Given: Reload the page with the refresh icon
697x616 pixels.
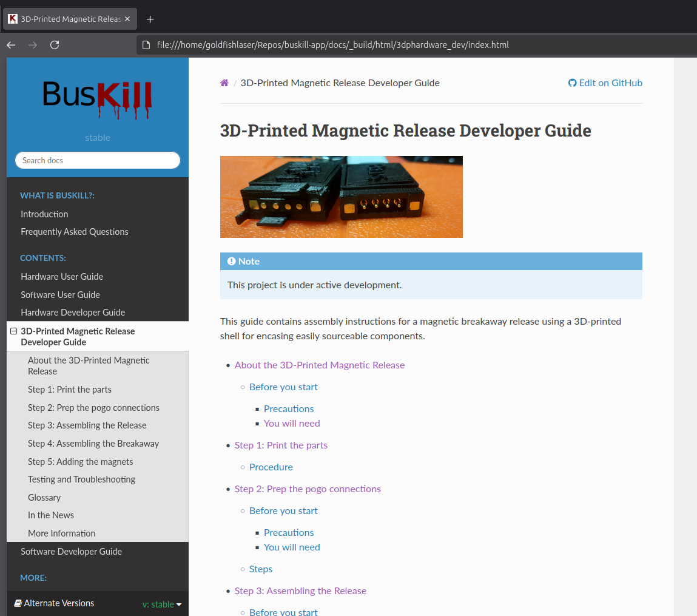Looking at the screenshot, I should click(x=55, y=45).
